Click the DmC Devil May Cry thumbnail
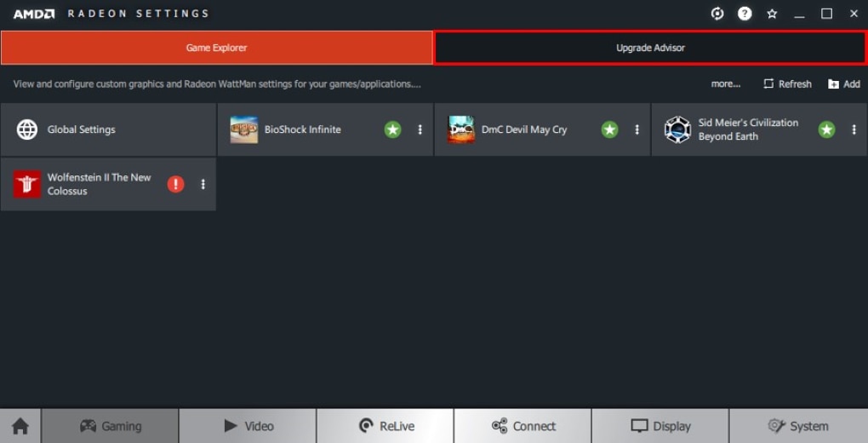Viewport: 868px width, 443px height. (x=461, y=129)
